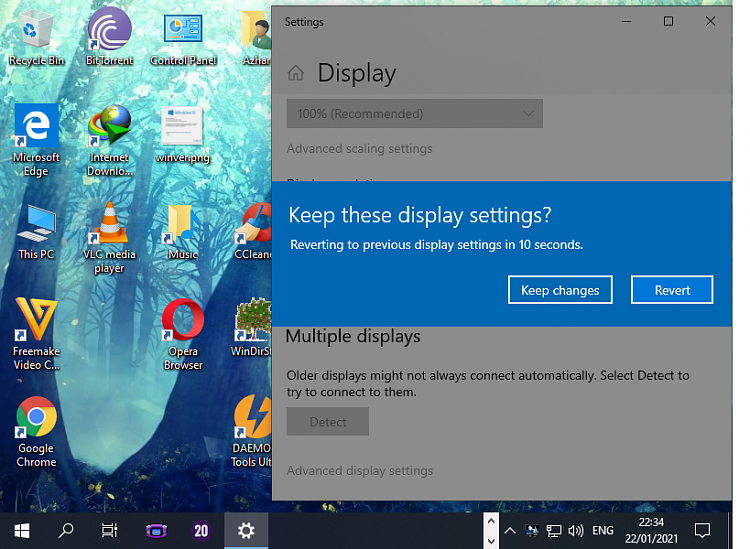Open taskbar Search magnifier
The width and height of the screenshot is (750, 549).
coord(66,530)
